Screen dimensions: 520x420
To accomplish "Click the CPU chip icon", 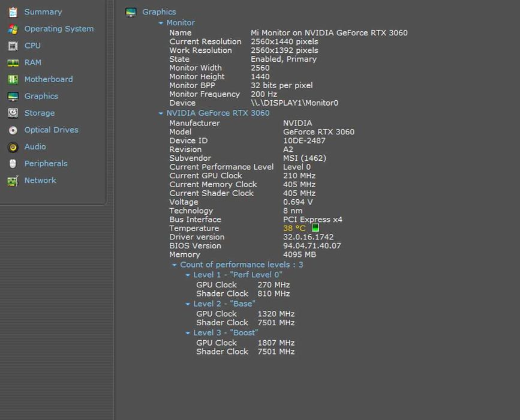I will (13, 46).
